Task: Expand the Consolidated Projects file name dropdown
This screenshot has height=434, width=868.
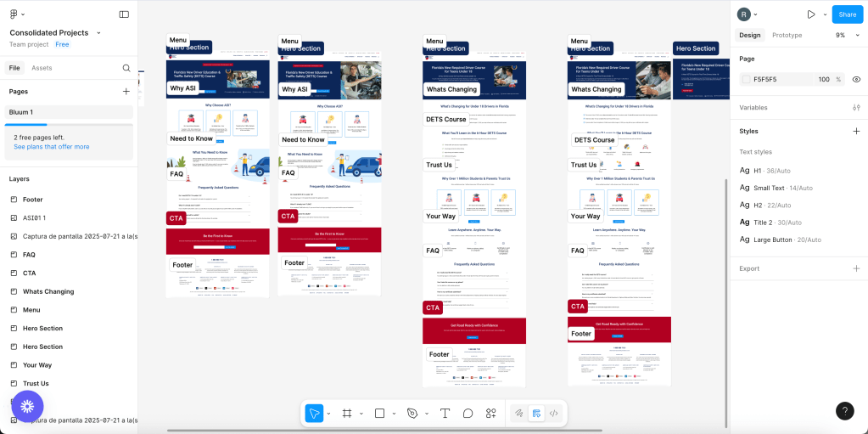Action: pyautogui.click(x=98, y=32)
